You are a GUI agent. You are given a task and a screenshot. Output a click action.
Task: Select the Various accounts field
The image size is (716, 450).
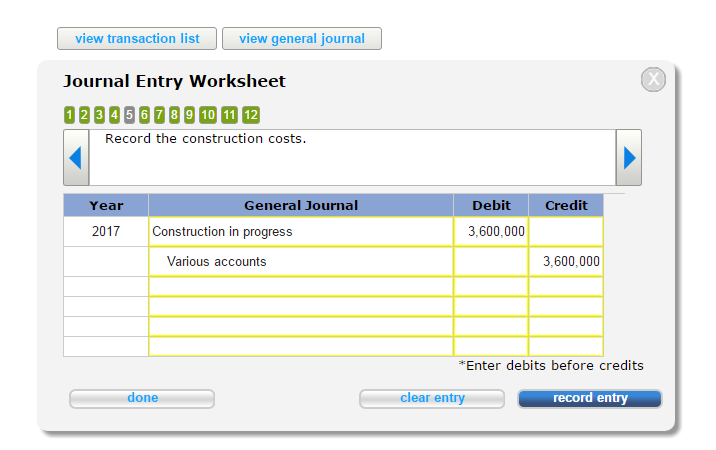[x=301, y=262]
